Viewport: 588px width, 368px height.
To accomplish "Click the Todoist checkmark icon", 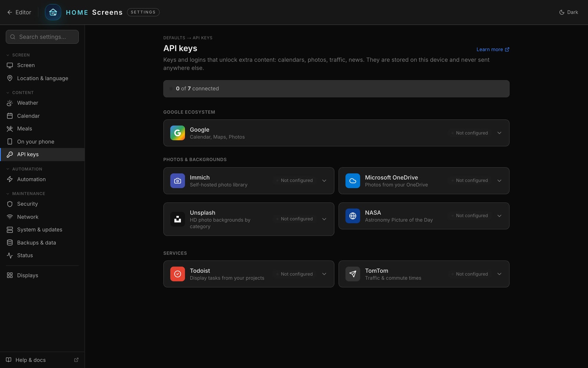I will coord(178,274).
